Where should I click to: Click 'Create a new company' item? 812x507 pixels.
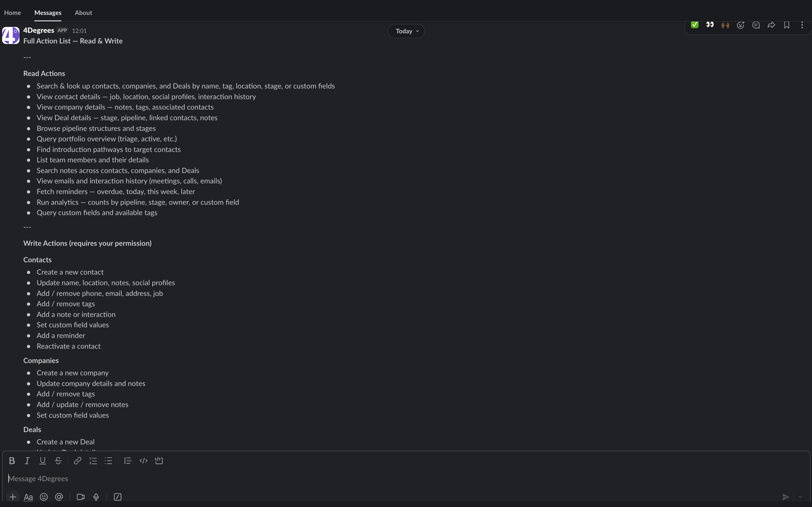[x=73, y=373]
